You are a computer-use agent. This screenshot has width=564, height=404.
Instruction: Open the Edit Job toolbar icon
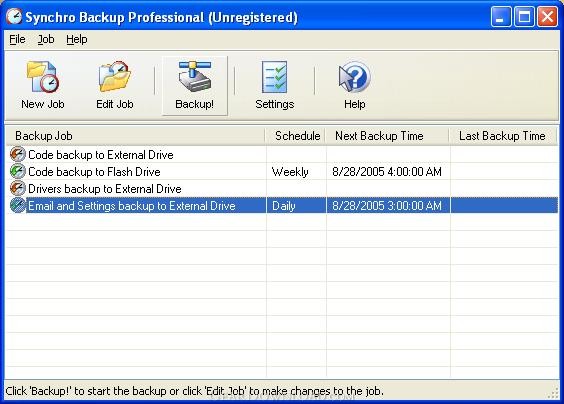click(114, 77)
